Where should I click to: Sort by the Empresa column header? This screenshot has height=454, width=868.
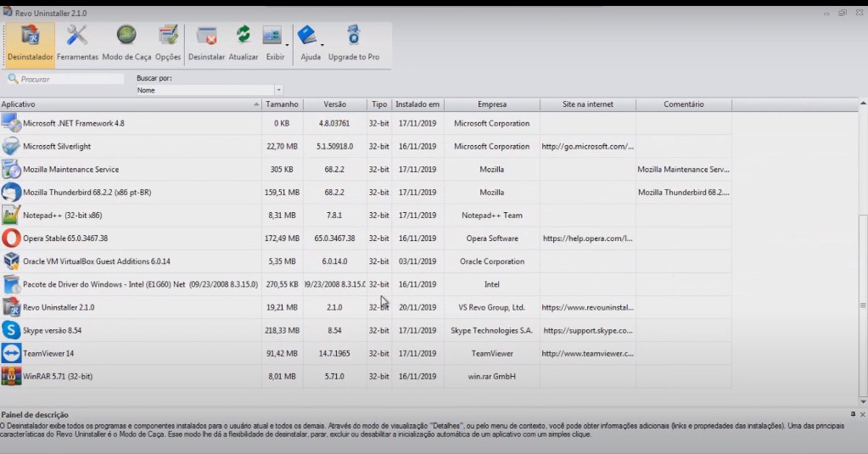pyautogui.click(x=492, y=104)
